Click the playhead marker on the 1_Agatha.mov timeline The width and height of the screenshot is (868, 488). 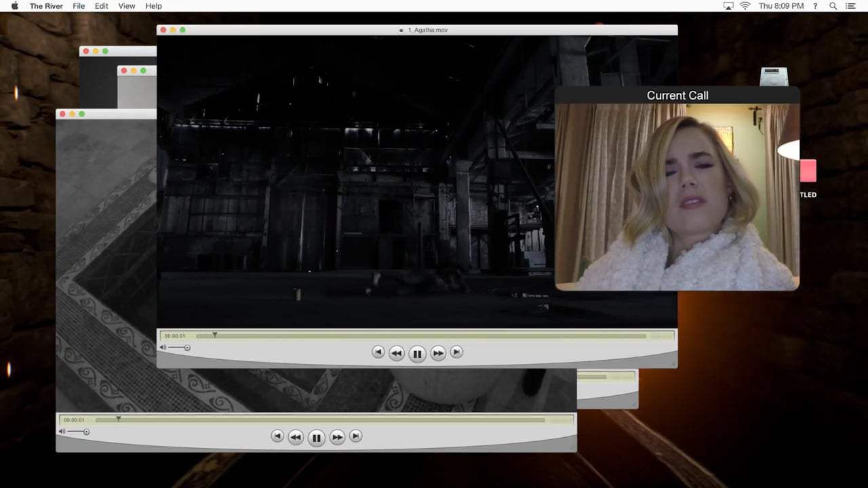(x=215, y=334)
